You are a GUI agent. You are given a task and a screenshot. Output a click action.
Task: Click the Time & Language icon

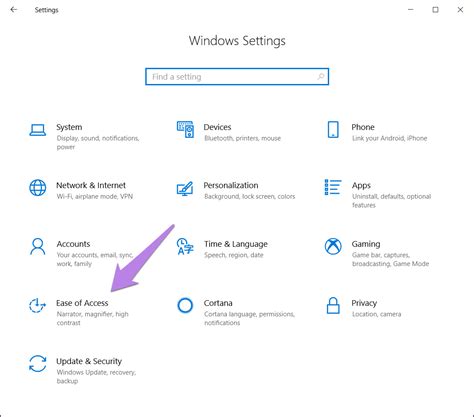(185, 246)
